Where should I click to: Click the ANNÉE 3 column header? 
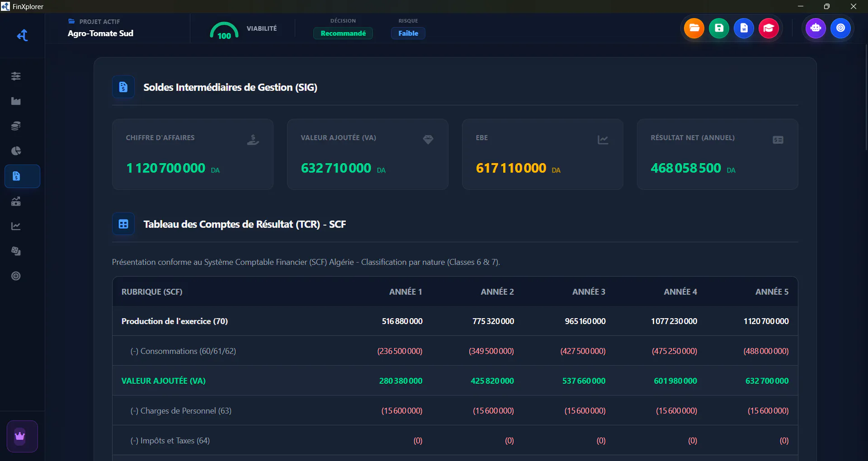click(589, 292)
